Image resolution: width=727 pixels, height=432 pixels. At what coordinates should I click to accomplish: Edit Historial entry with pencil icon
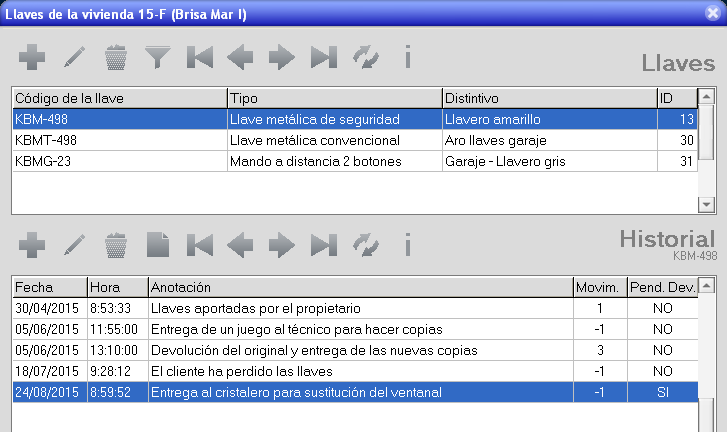pos(74,245)
